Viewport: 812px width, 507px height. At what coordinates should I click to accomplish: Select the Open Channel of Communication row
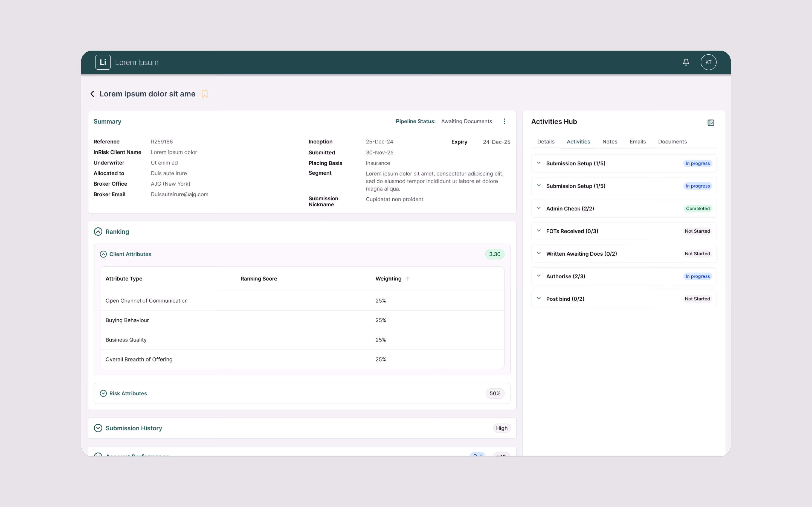coord(147,301)
